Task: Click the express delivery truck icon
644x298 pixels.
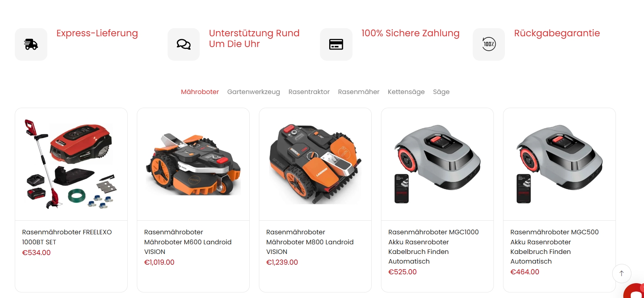Action: [x=31, y=44]
